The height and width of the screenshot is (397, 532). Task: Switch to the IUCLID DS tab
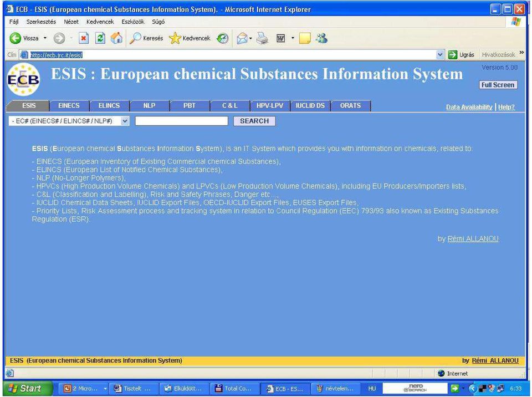pos(310,105)
